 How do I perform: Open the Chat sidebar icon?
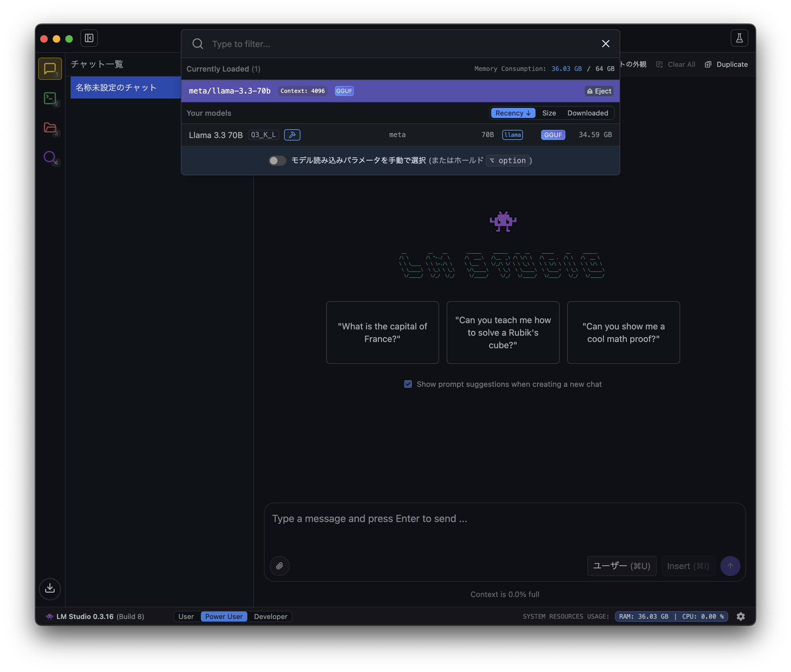point(50,69)
